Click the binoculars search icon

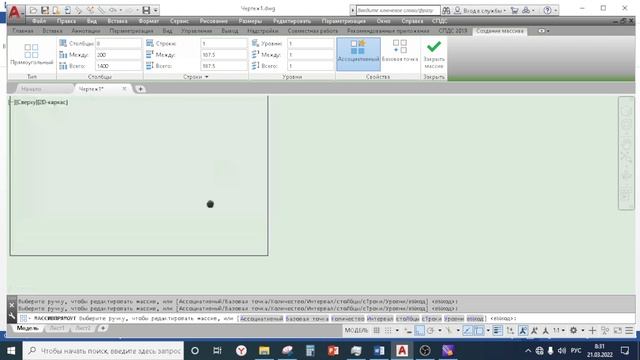coord(446,10)
